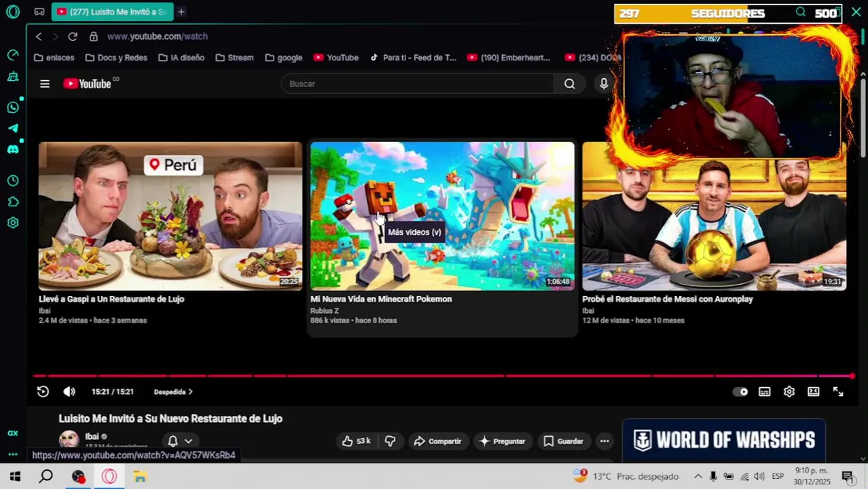Viewport: 868px width, 489px height.
Task: Click the browser address bar URL
Action: [x=158, y=36]
